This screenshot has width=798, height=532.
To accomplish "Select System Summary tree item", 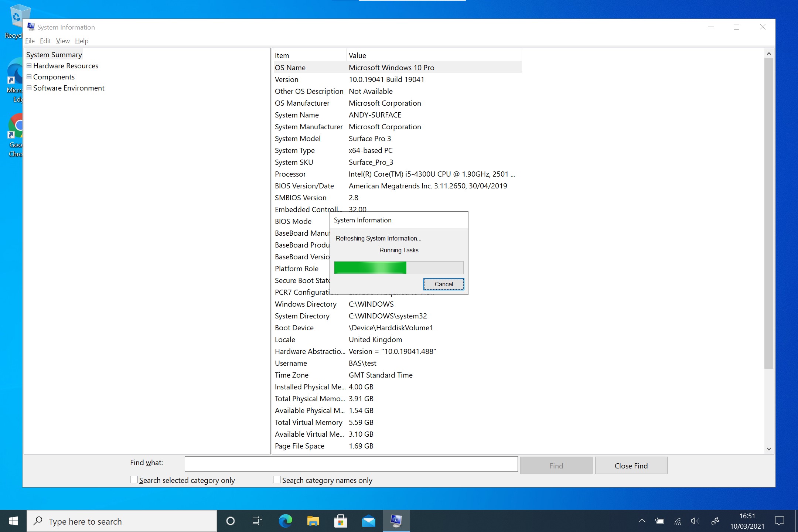I will point(54,55).
